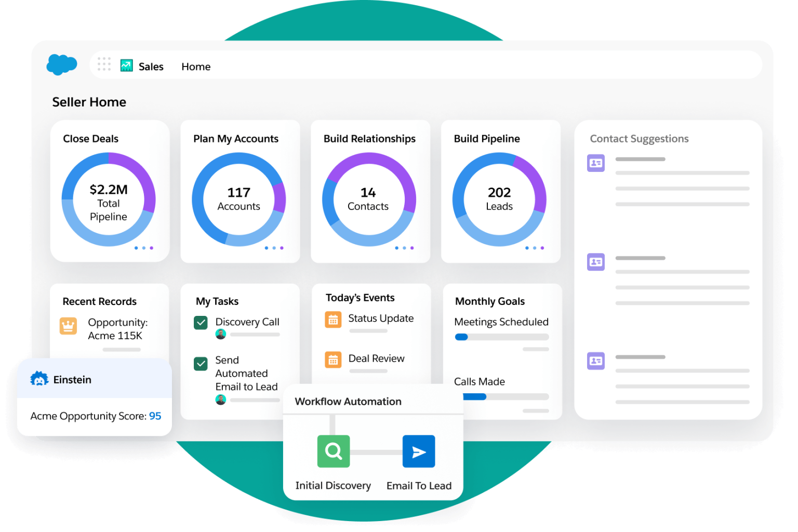This screenshot has width=798, height=532.
Task: Click the Salesforce cloud logo
Action: tap(62, 64)
